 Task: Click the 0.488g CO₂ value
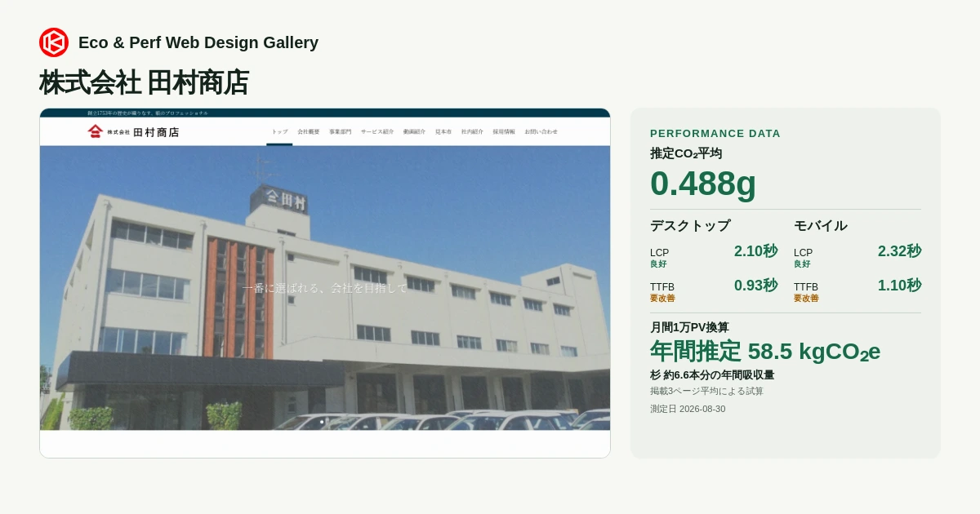[703, 183]
